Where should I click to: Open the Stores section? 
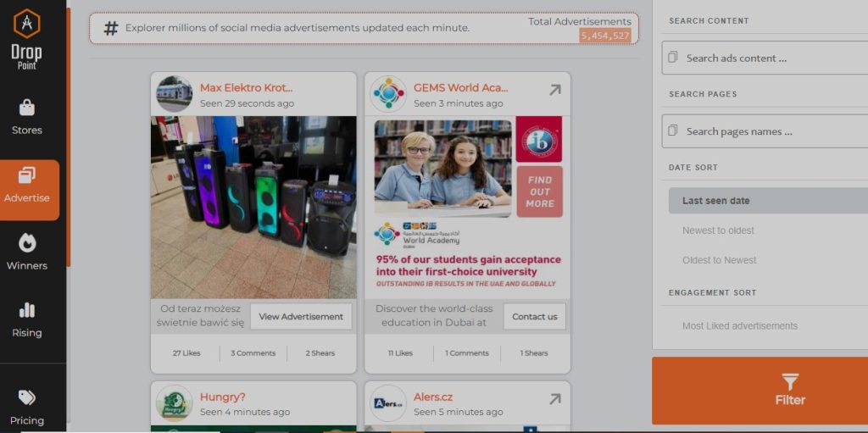click(26, 117)
